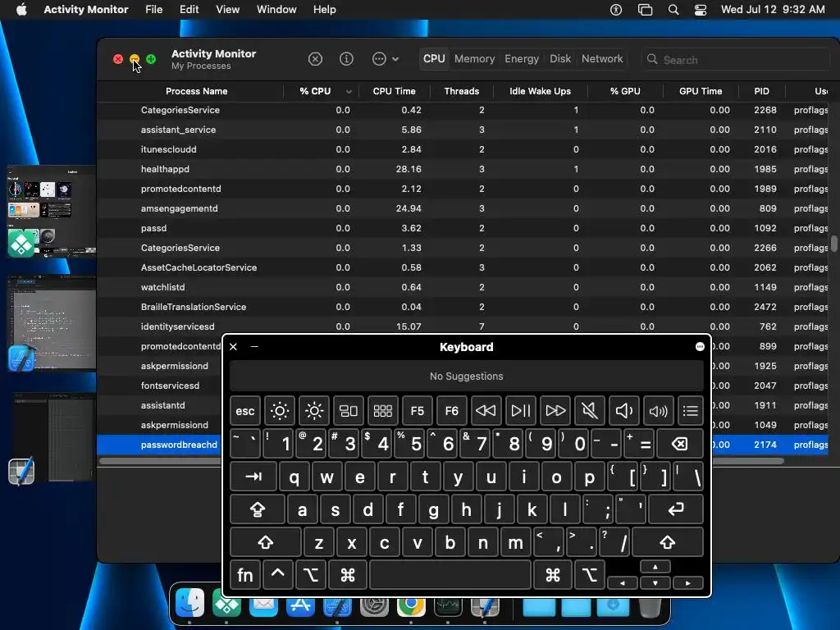Close the Keyboard viewer panel
840x630 pixels.
coord(233,347)
